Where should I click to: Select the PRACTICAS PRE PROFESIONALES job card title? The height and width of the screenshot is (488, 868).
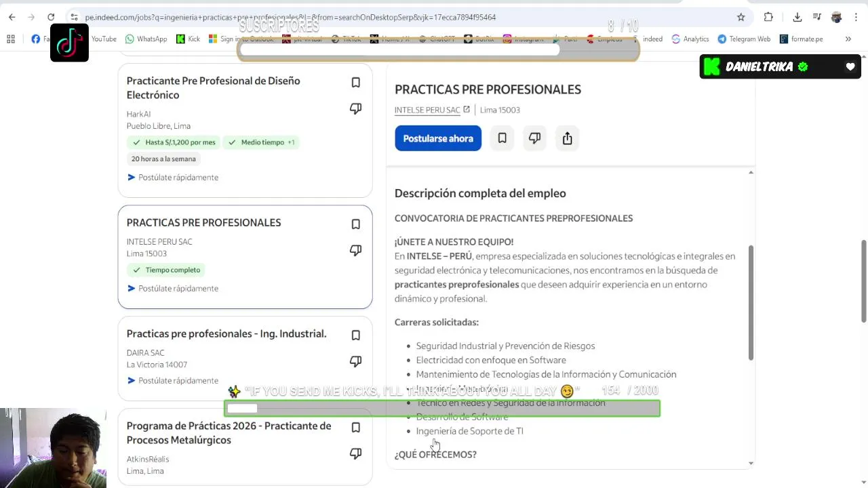(x=203, y=222)
